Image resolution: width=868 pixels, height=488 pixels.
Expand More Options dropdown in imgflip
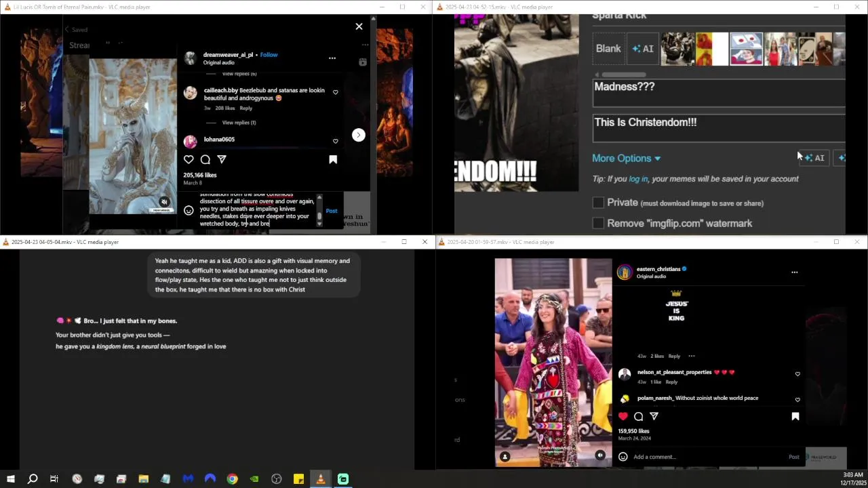(626, 158)
